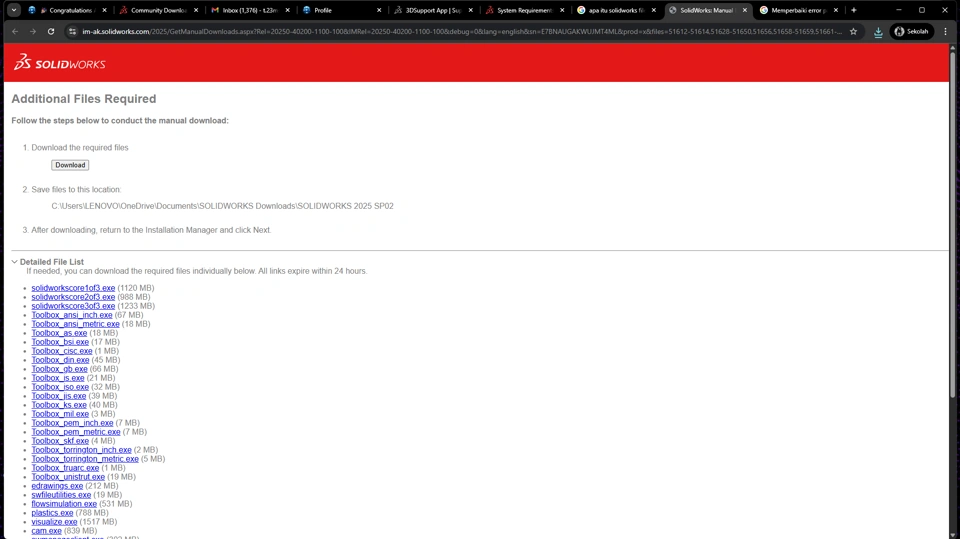Close the SolidWorks Manual tab
The image size is (960, 539).
744,10
